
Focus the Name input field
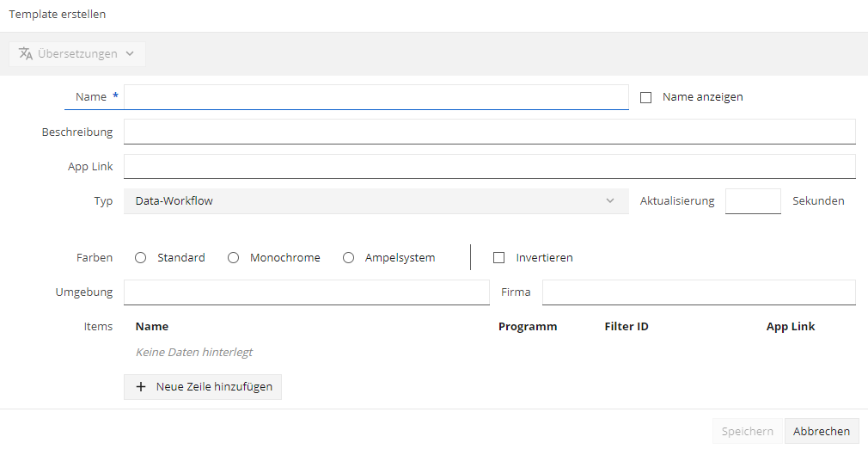[376, 97]
